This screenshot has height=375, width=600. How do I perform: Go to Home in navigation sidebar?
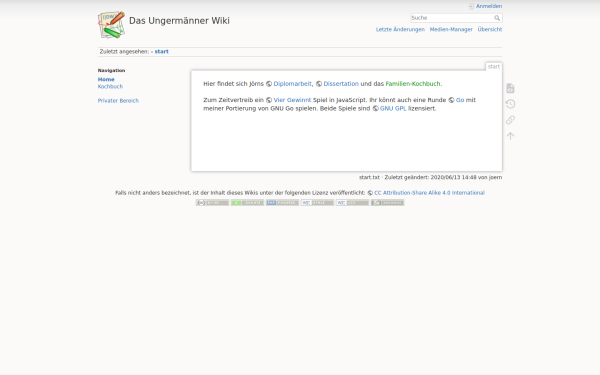click(x=106, y=80)
